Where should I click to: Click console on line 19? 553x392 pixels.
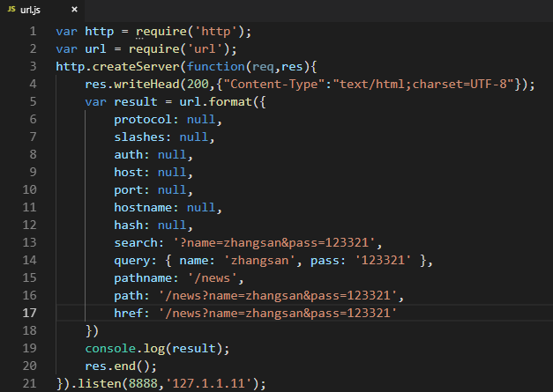tap(110, 348)
